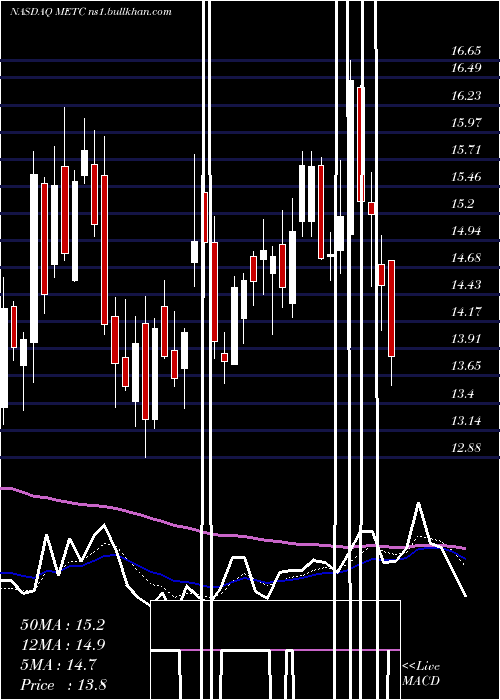Click the 50MA : 15.2 indicator text

(x=63, y=625)
